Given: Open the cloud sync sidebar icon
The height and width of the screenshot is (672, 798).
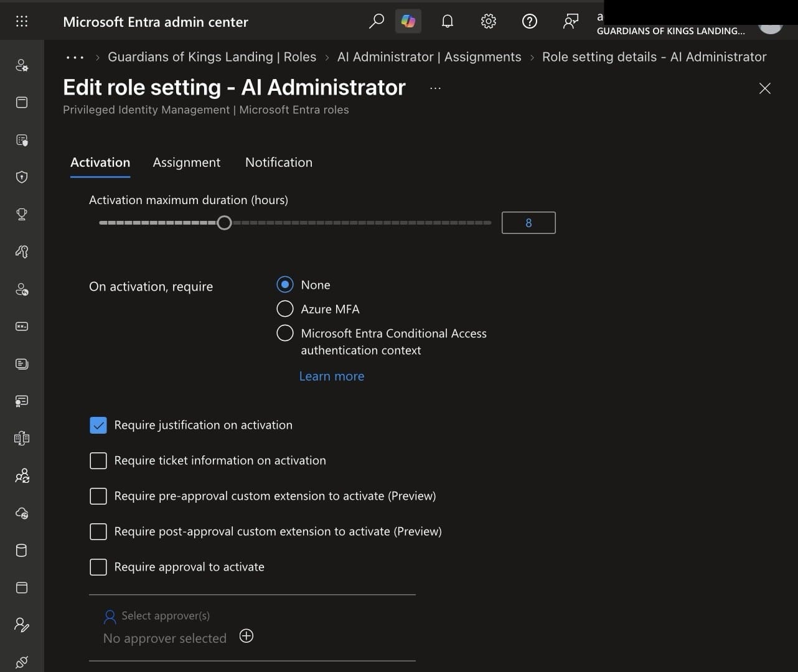Looking at the screenshot, I should (22, 513).
